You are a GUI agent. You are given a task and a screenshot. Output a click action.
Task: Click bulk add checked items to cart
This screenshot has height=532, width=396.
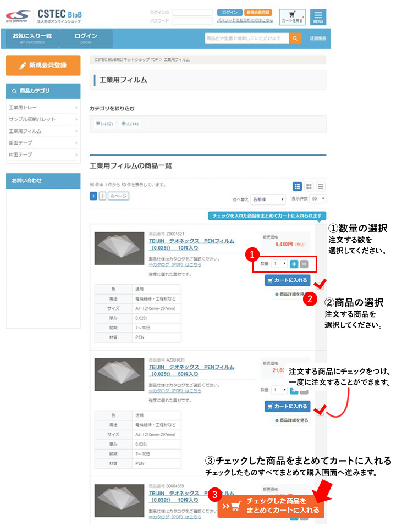coord(271,506)
